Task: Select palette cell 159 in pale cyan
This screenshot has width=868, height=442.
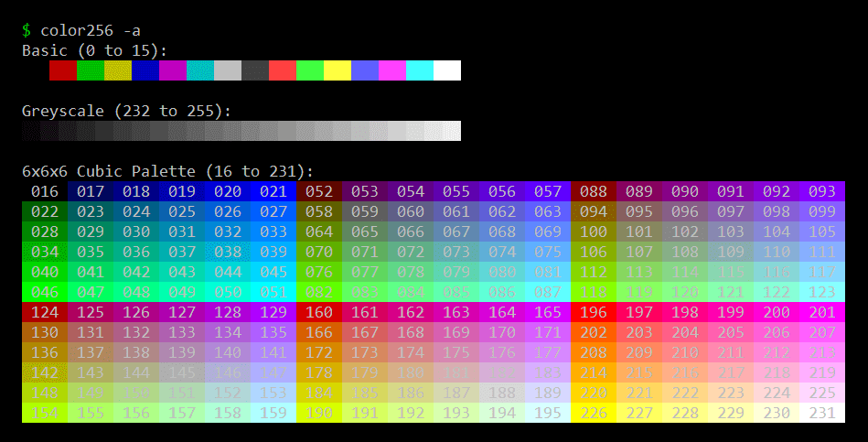Action: [x=273, y=413]
